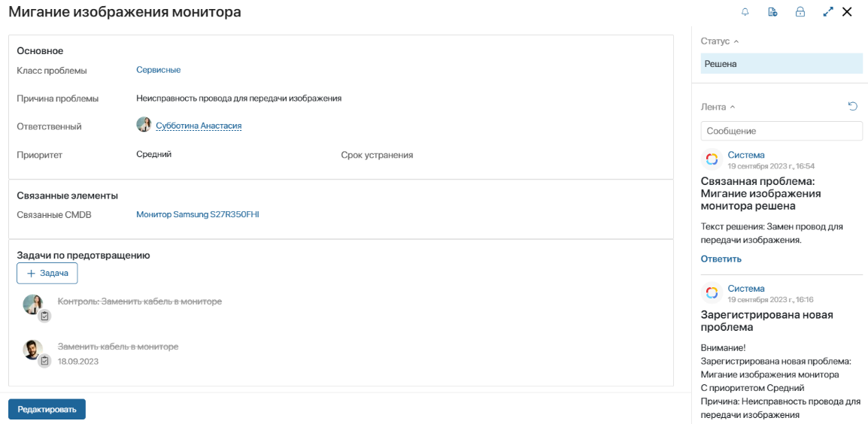Screen dimensions: 868x424
Task: Click the document settings icon in header
Action: pyautogui.click(x=772, y=12)
